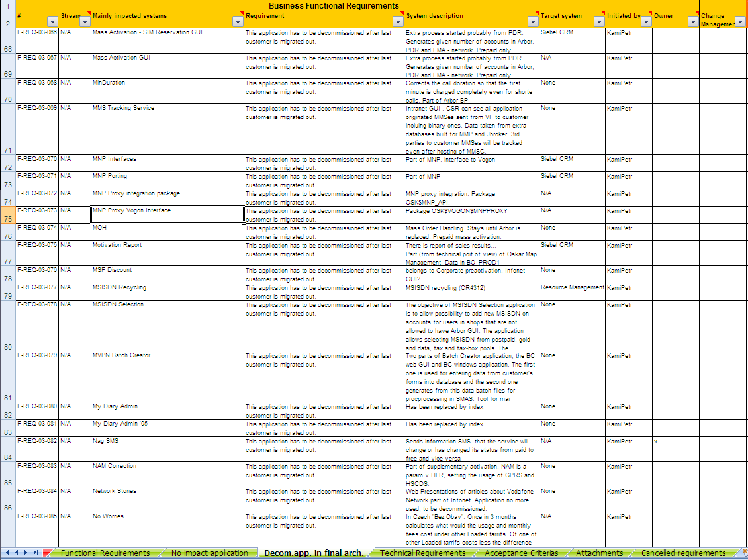Select the MNP Proxy integration package cell
The height and width of the screenshot is (560, 748).
pos(167,197)
